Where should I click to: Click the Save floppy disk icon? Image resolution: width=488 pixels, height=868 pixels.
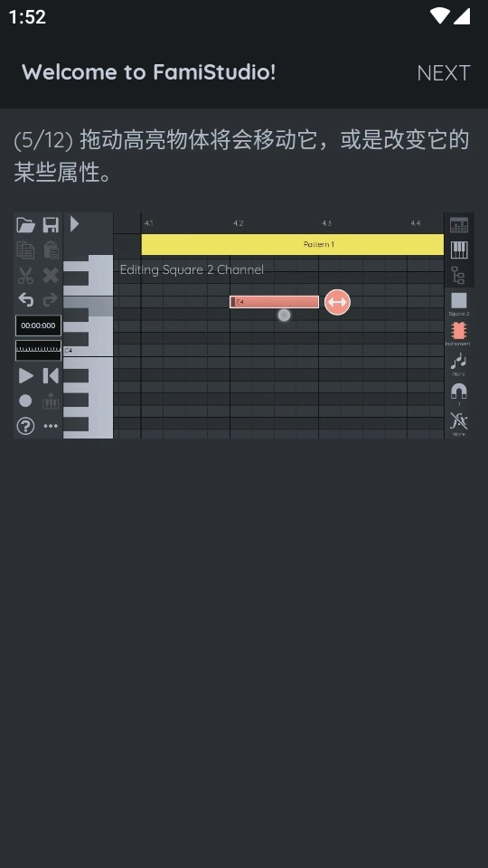(51, 225)
